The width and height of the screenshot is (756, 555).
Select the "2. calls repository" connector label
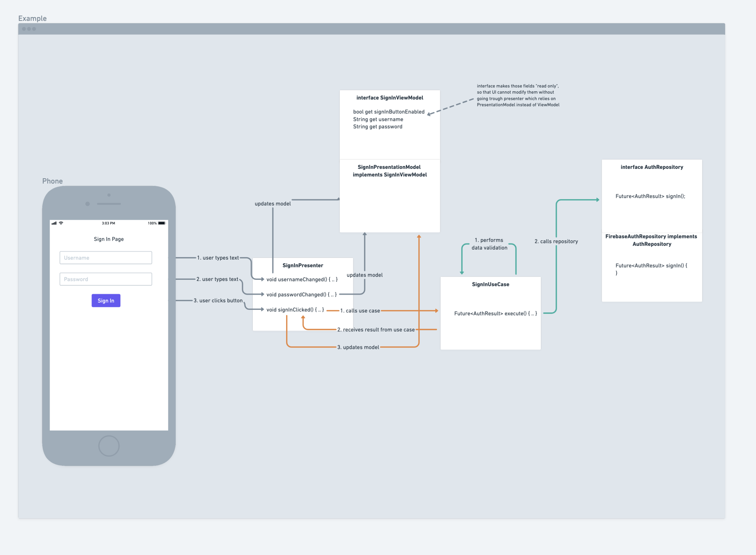pyautogui.click(x=556, y=241)
